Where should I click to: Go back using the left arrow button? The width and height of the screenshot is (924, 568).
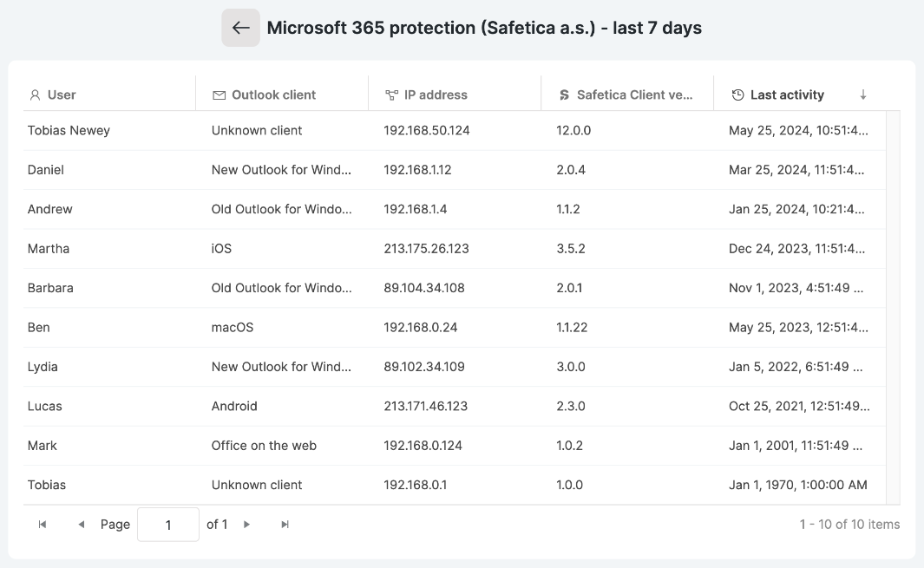click(x=240, y=28)
